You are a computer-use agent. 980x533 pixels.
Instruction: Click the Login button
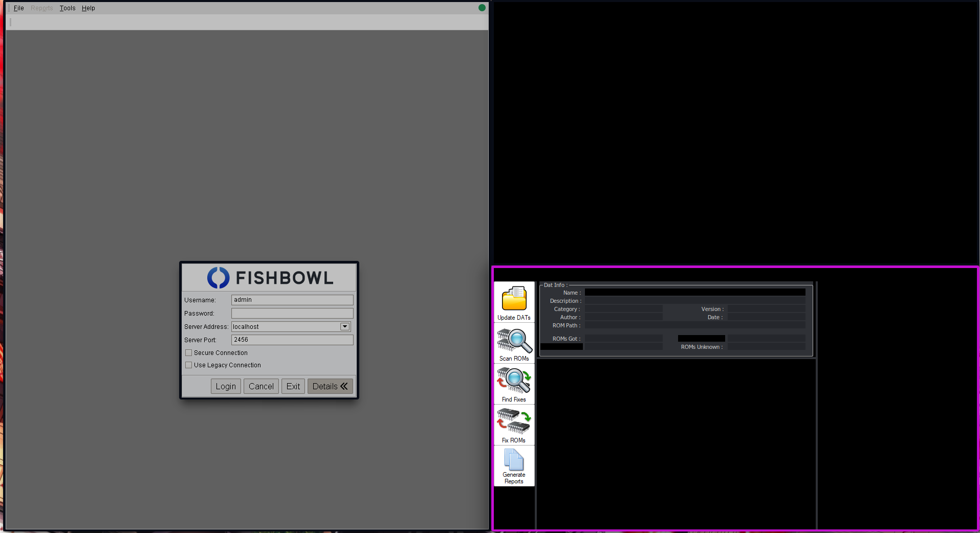click(x=226, y=386)
